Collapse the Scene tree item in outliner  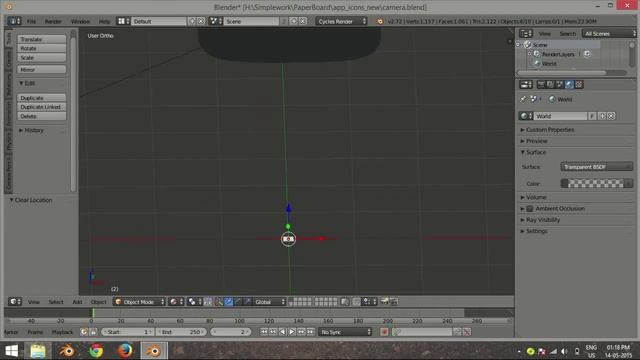519,44
